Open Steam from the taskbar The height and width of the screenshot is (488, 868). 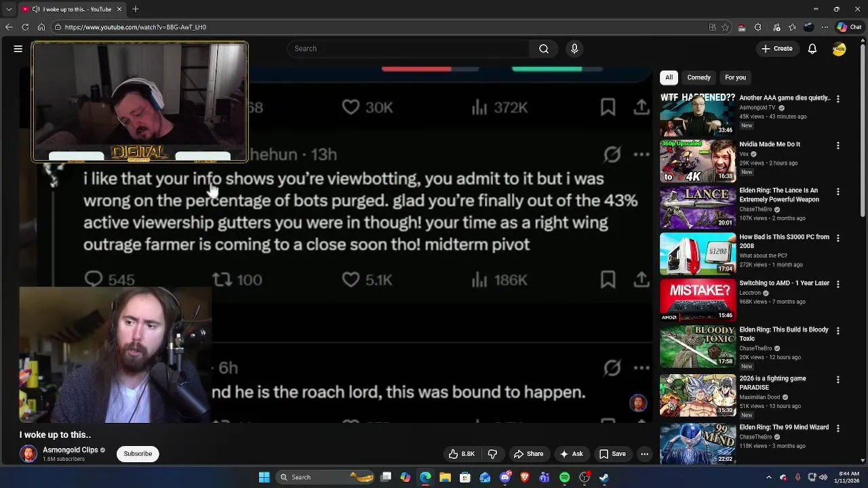coord(604,477)
